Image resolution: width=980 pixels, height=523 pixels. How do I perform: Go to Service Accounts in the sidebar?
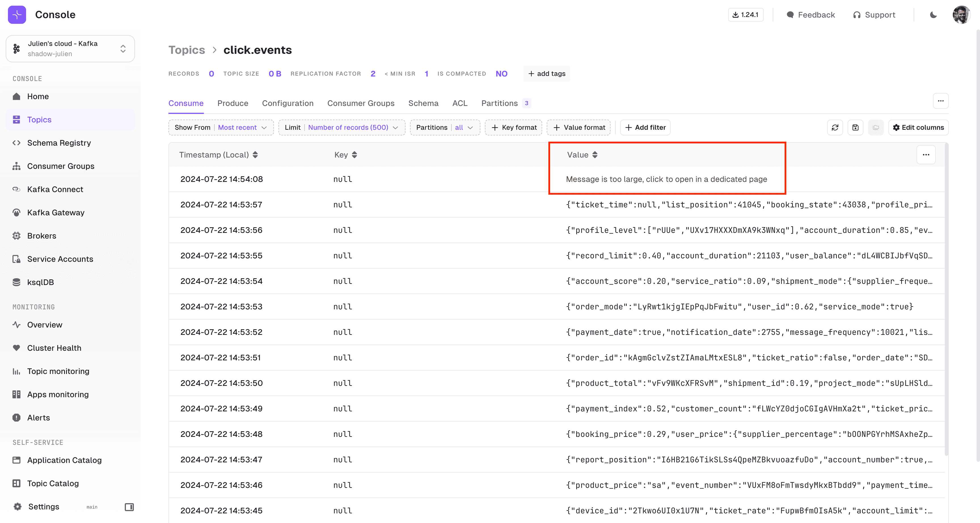coord(60,259)
